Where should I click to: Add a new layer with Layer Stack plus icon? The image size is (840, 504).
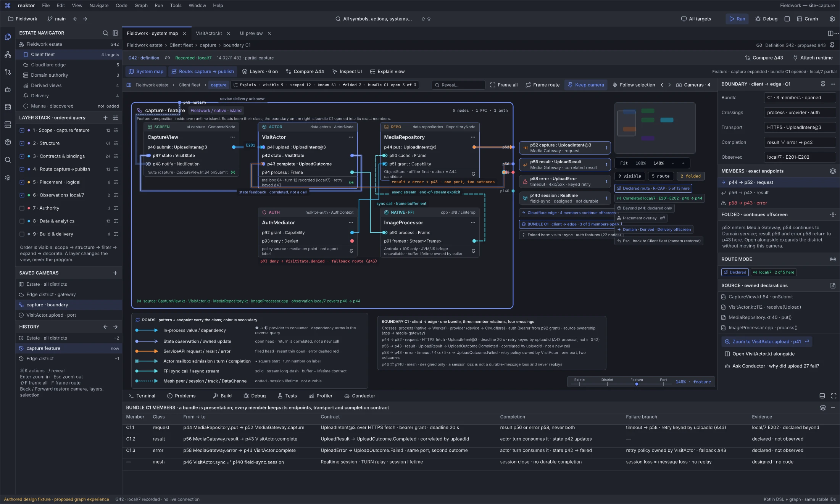tap(105, 118)
